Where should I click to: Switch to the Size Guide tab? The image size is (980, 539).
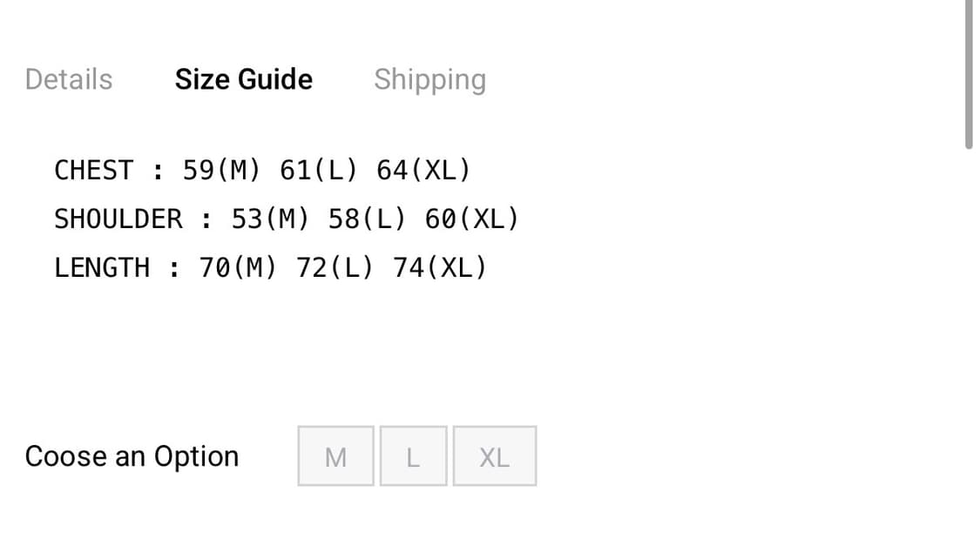point(243,79)
